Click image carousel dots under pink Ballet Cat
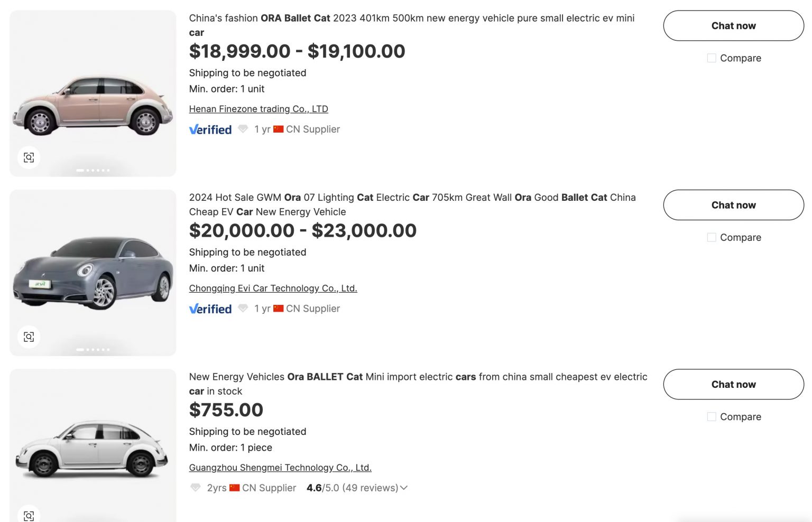Screen dimensions: 812x522 pos(93,170)
